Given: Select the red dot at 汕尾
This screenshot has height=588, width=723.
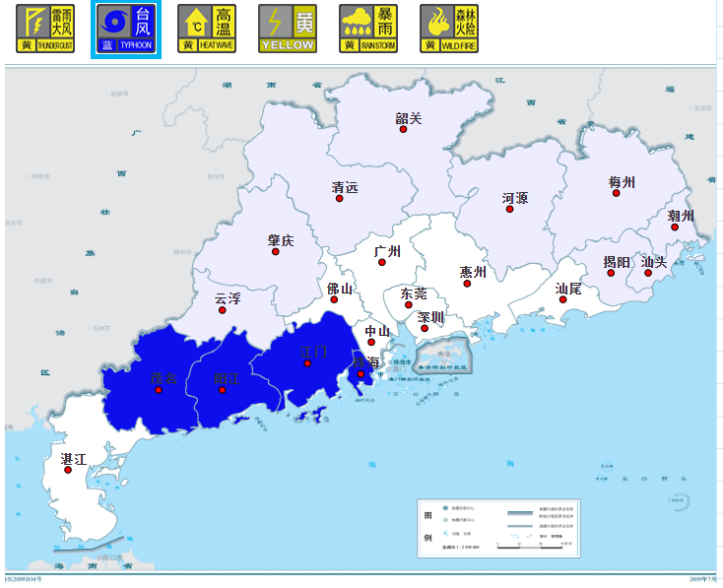Looking at the screenshot, I should coord(565,299).
